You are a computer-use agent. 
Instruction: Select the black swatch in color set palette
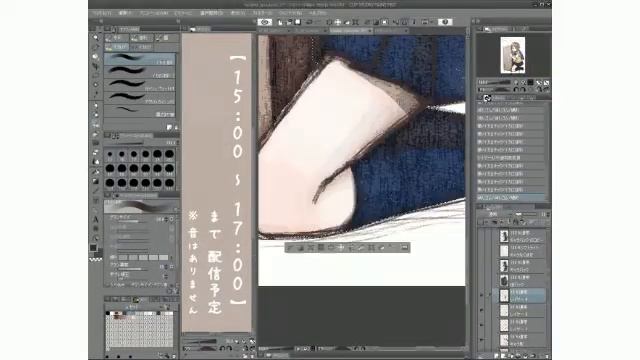pyautogui.click(x=108, y=313)
